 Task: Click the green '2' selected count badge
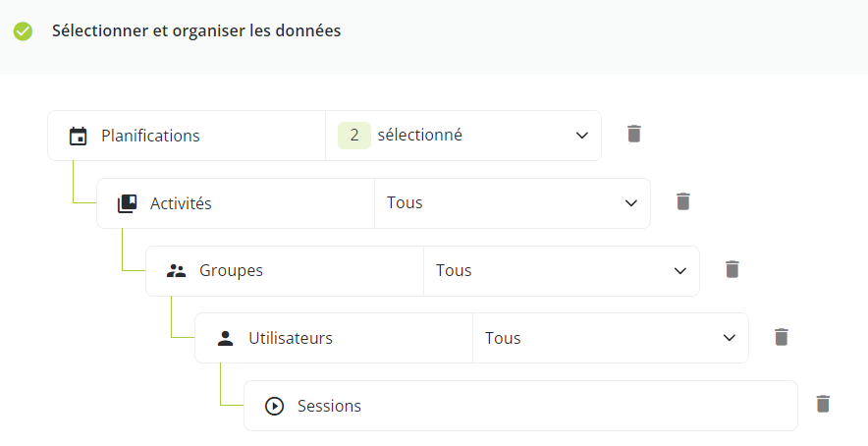(x=354, y=136)
